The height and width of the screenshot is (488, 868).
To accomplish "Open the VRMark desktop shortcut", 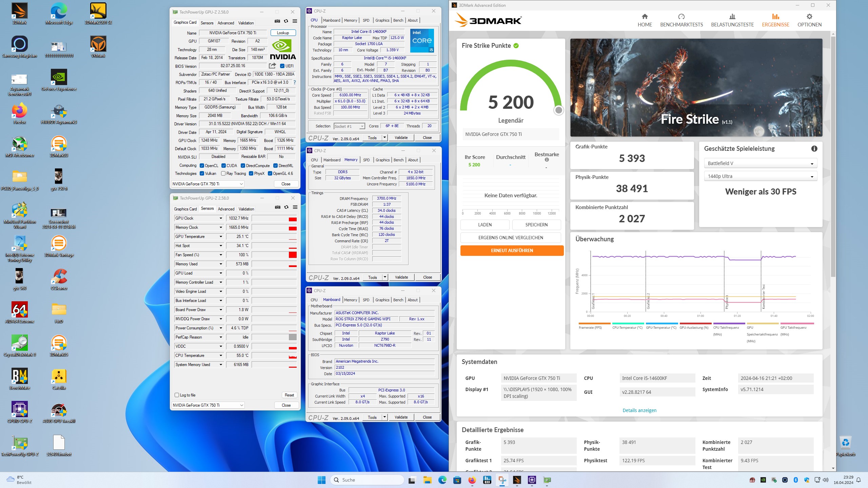I will pos(98,47).
